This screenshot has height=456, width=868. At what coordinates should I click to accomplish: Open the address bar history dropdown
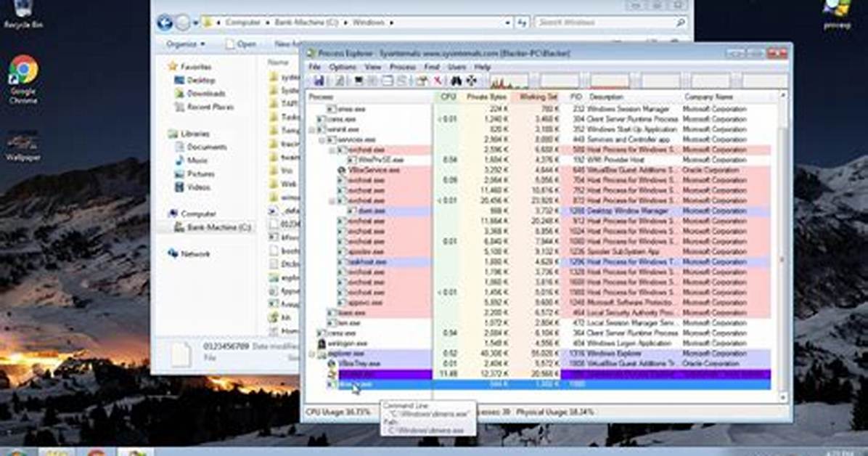pyautogui.click(x=507, y=23)
